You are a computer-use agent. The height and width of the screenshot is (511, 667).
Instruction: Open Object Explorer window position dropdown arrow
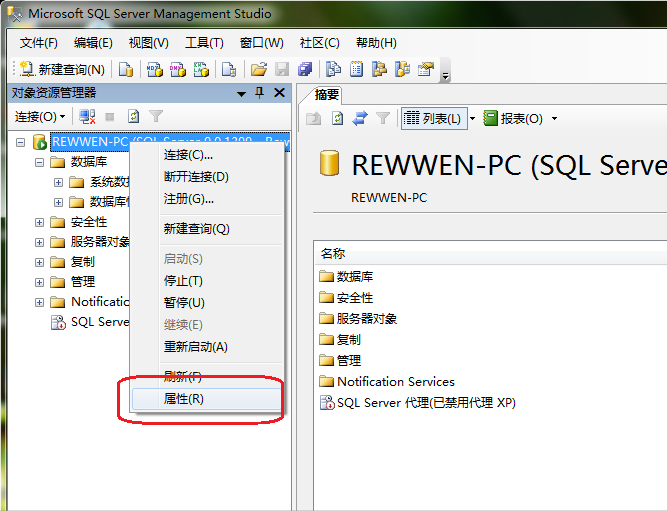coord(241,94)
